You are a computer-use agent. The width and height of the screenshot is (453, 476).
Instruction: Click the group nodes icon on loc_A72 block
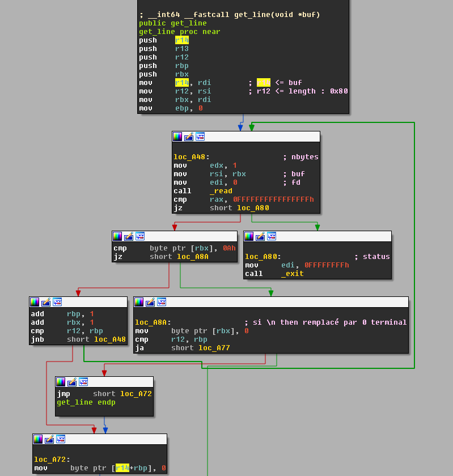click(61, 439)
